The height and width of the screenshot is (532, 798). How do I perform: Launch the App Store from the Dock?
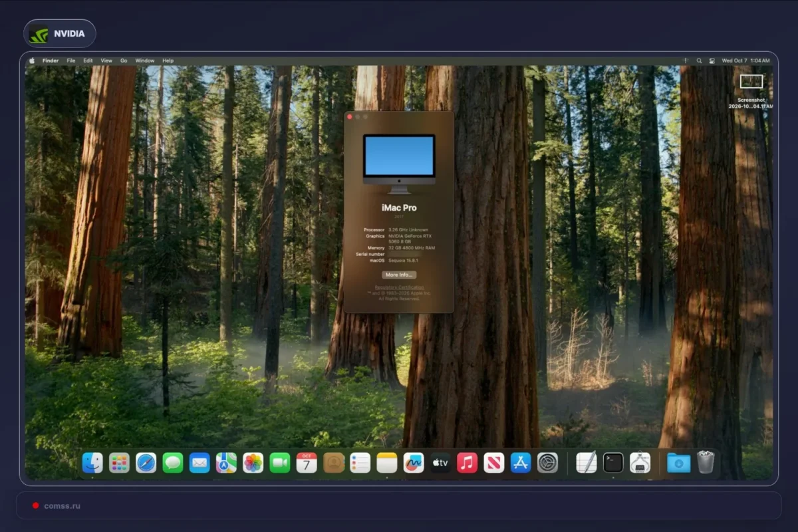[x=521, y=462]
